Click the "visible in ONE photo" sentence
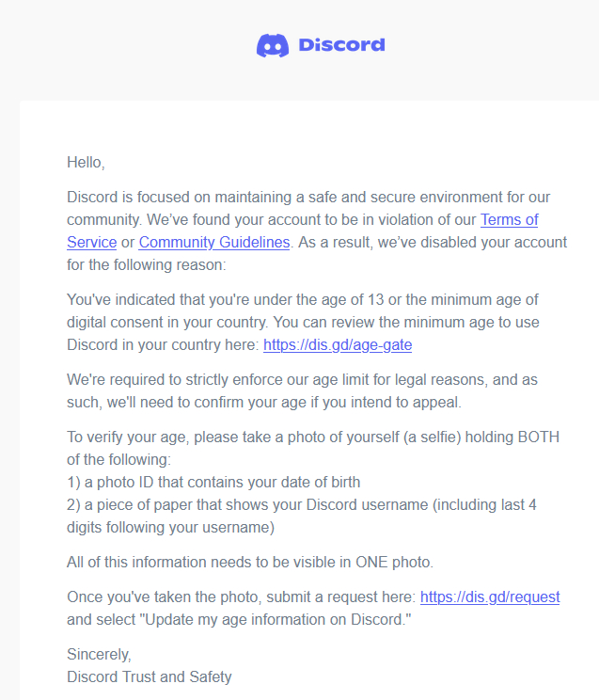This screenshot has height=700, width=599. point(250,563)
